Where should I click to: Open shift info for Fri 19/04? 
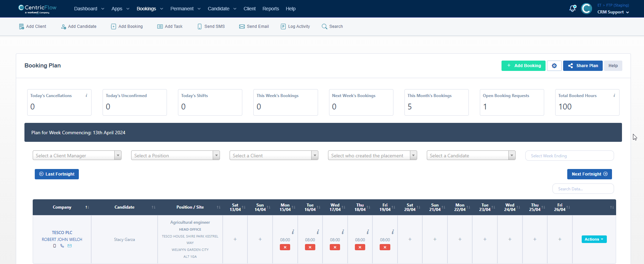393,232
